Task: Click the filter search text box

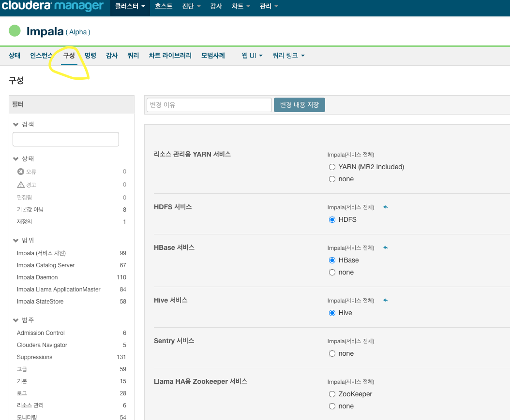Action: coord(66,139)
